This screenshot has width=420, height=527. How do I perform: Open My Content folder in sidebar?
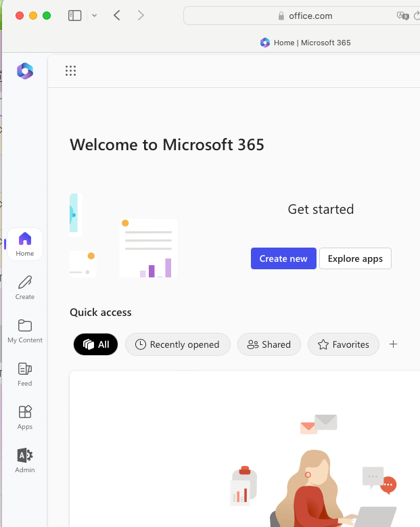click(x=25, y=331)
